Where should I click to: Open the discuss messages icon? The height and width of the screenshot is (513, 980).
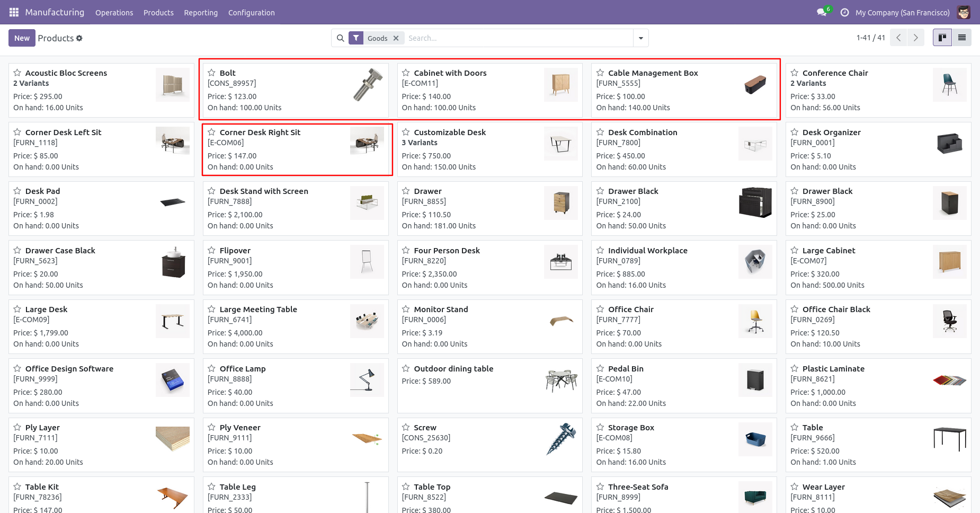point(822,12)
